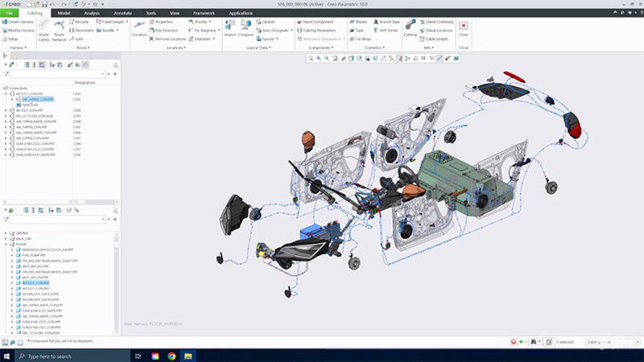Open the Compare tool
This screenshot has height=362, width=644.
point(247,29)
